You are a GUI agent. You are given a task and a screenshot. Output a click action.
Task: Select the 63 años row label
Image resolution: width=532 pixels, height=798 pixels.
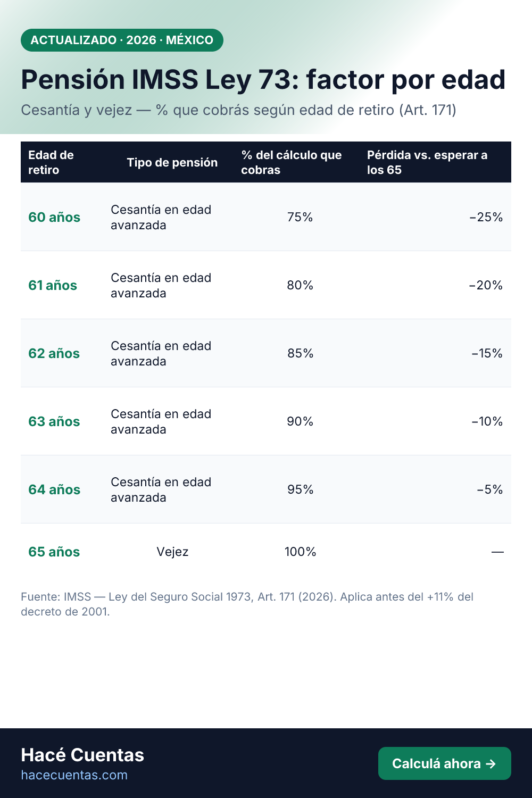pos(54,421)
